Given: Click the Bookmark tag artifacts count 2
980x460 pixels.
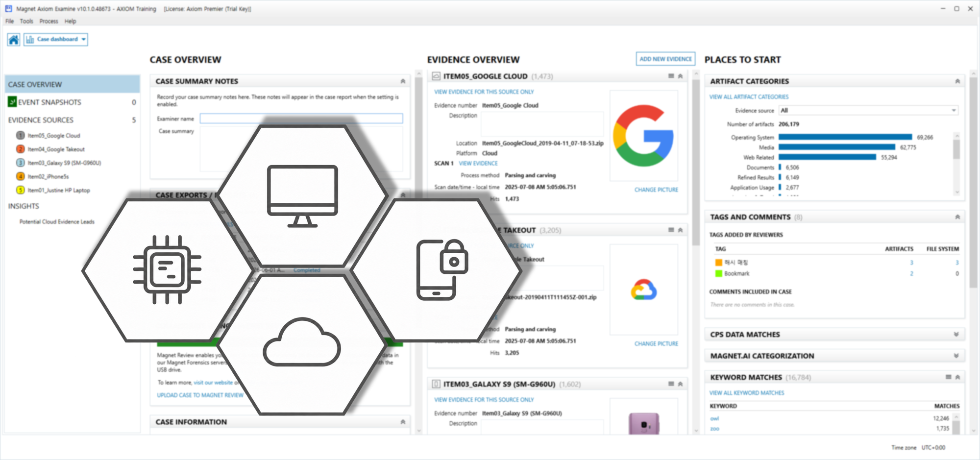Looking at the screenshot, I should (x=911, y=274).
